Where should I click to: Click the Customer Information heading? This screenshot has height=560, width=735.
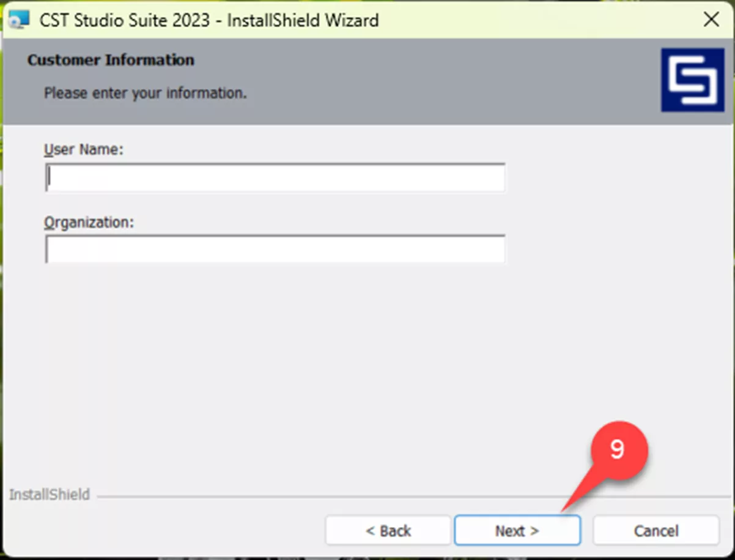pos(110,60)
